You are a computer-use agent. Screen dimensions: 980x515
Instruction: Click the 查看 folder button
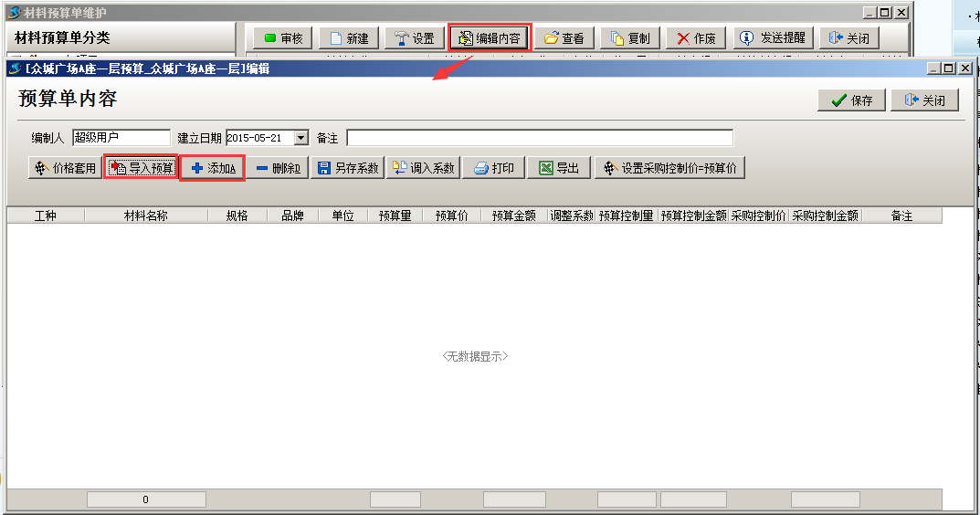pyautogui.click(x=564, y=38)
